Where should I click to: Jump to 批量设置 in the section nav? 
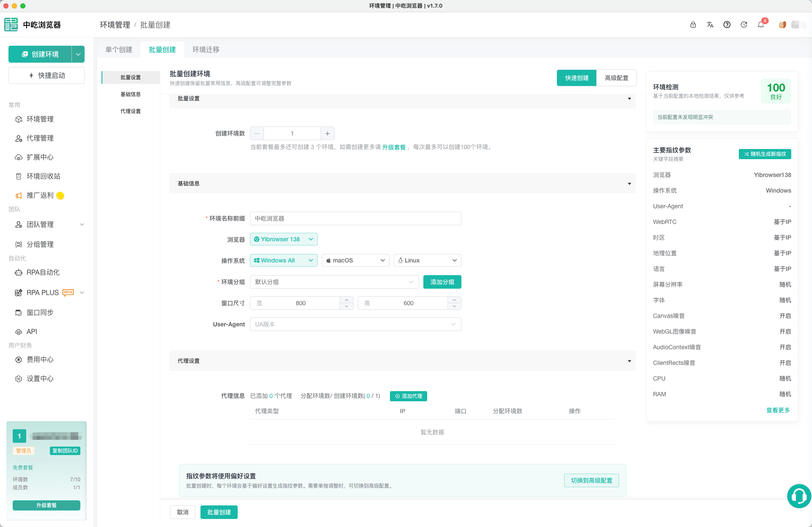click(131, 77)
